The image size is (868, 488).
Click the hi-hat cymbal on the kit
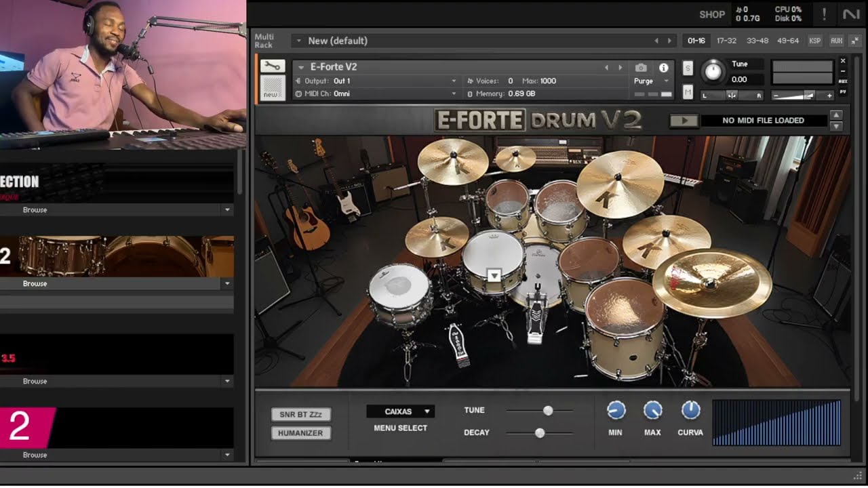tap(437, 236)
